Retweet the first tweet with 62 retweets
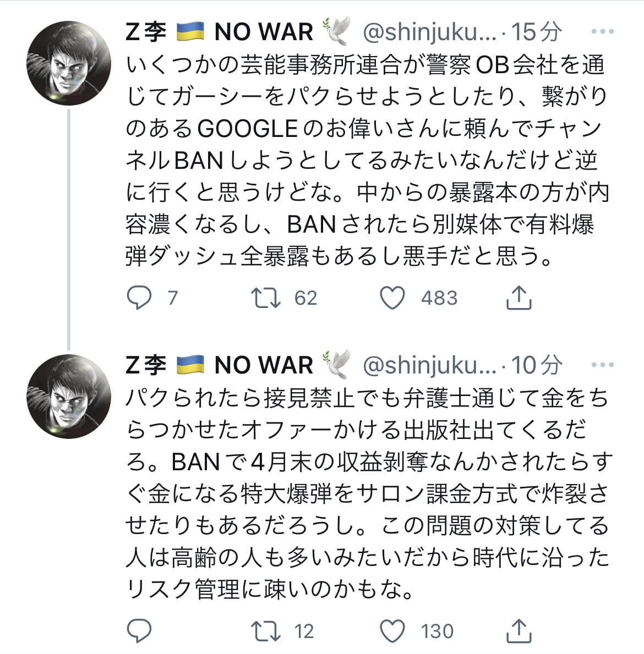 pyautogui.click(x=266, y=298)
